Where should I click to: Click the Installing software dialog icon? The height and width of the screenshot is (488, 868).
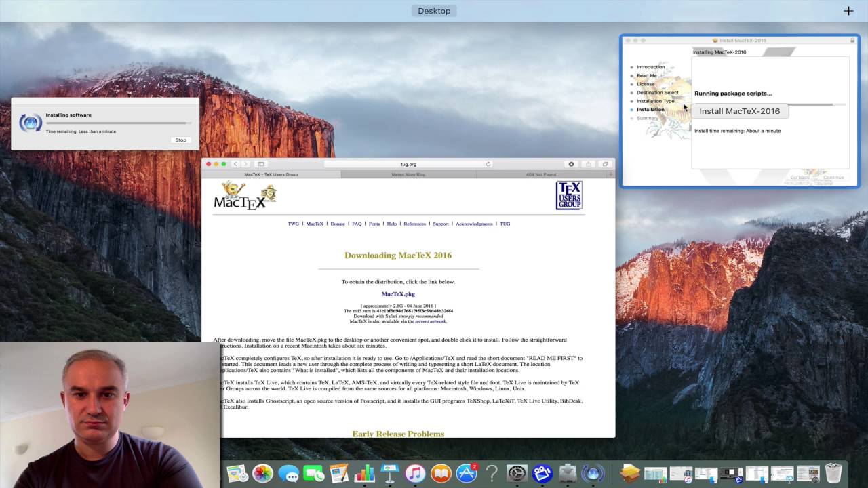pos(30,123)
